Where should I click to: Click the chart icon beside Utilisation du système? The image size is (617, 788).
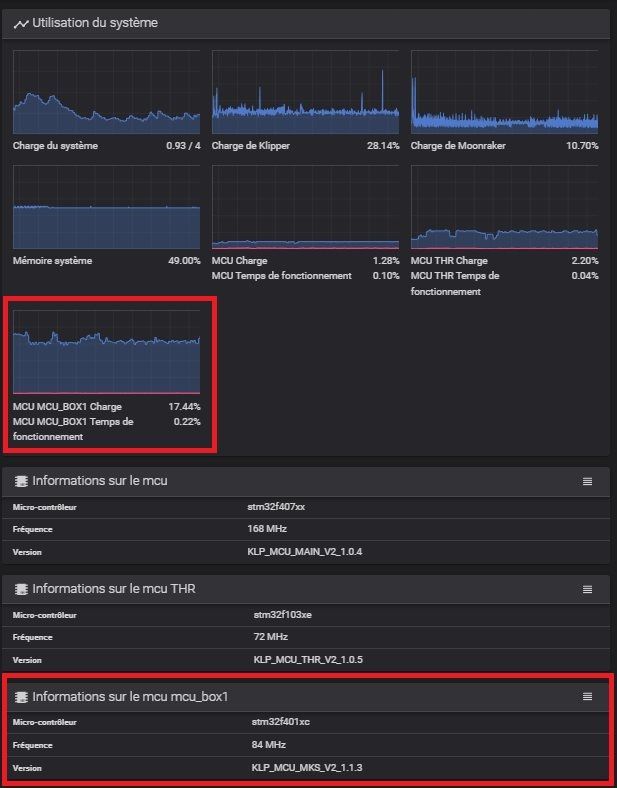point(21,22)
